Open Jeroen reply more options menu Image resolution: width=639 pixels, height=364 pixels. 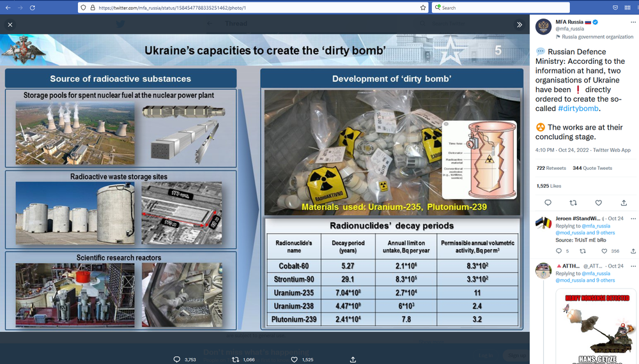tap(633, 218)
